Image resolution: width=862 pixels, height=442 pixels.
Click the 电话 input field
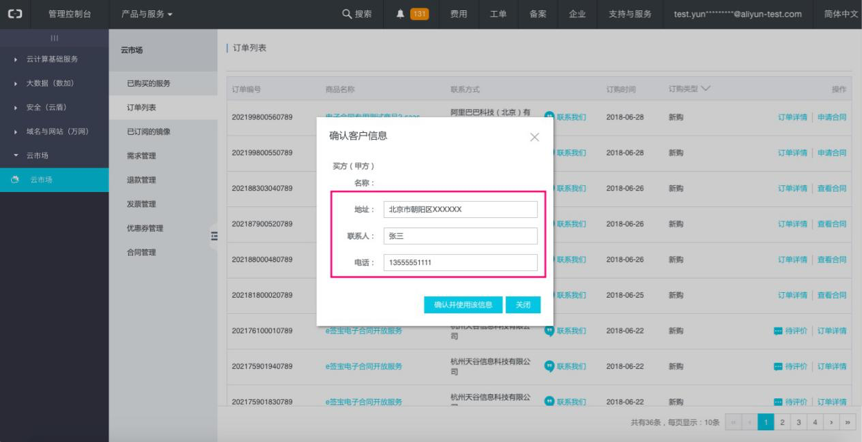(x=461, y=262)
